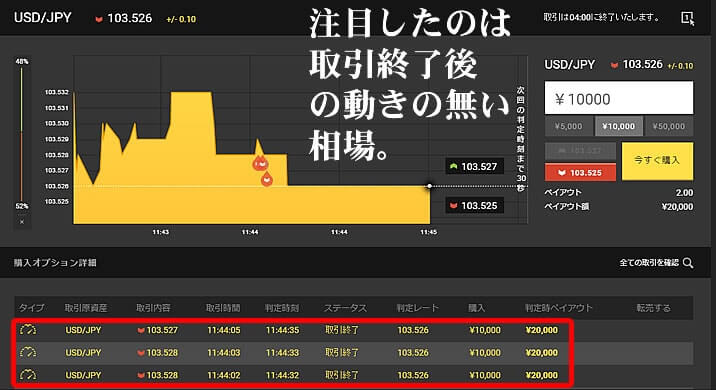The height and width of the screenshot is (390, 716).
Task: Click the upper flame trade marker on chart
Action: tap(260, 163)
